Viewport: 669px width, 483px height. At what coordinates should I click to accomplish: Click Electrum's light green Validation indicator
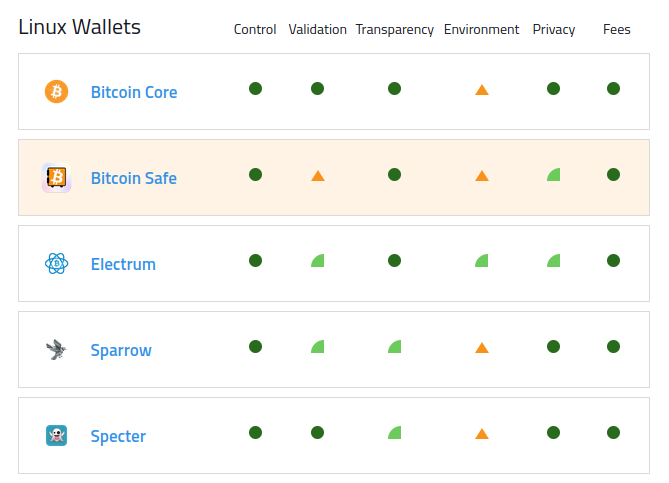pos(318,261)
